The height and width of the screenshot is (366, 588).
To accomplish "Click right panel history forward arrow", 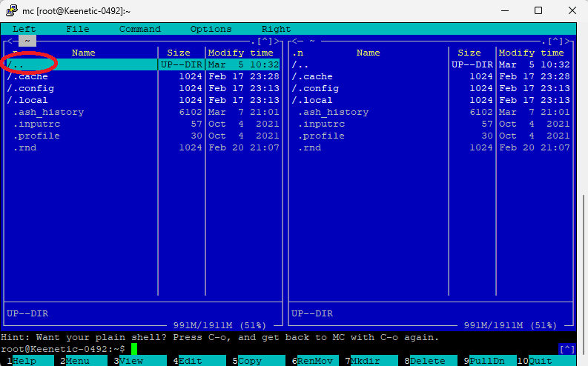I will coord(567,41).
